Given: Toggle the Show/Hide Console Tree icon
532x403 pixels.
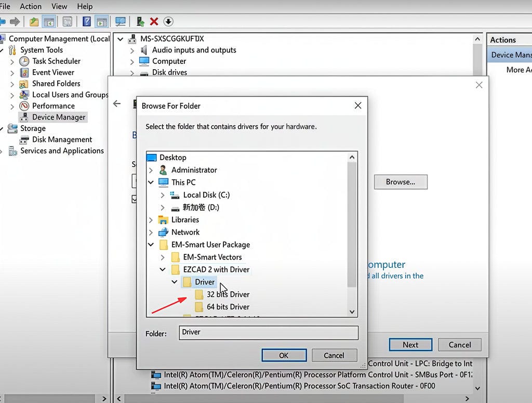Looking at the screenshot, I should tap(49, 22).
